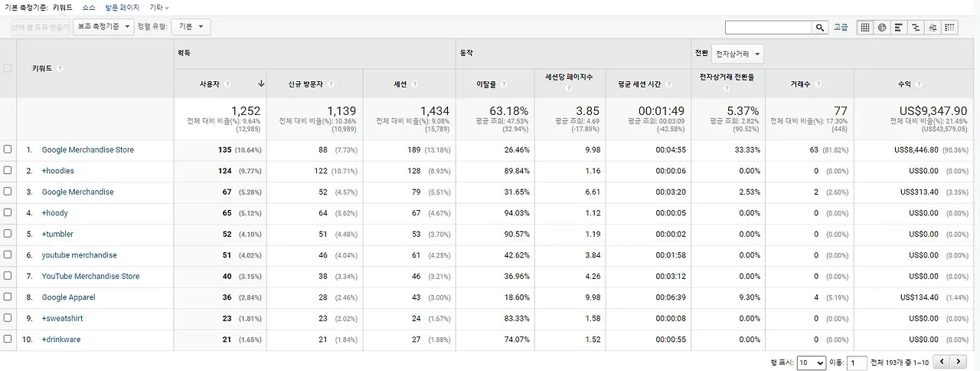This screenshot has height=371, width=980.
Task: Switch to the pie chart (percentage) view icon
Action: (882, 27)
